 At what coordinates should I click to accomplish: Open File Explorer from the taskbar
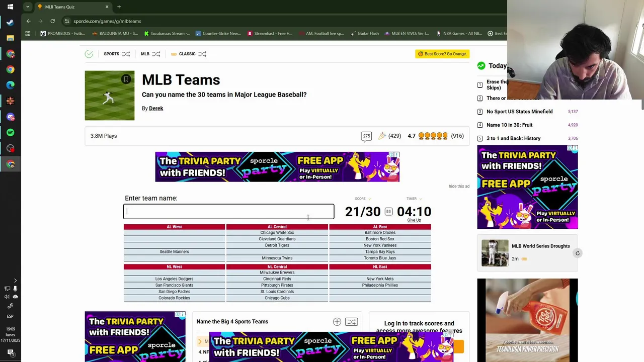pyautogui.click(x=10, y=38)
